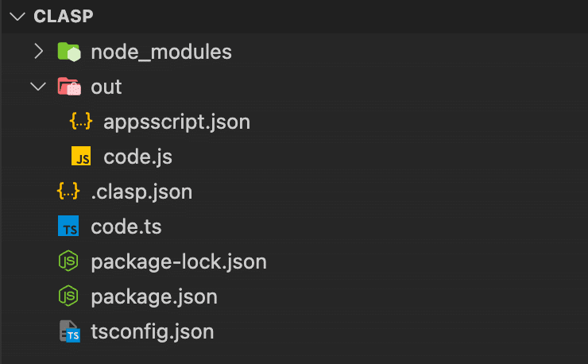Expand the node_modules folder chevron

coord(39,52)
